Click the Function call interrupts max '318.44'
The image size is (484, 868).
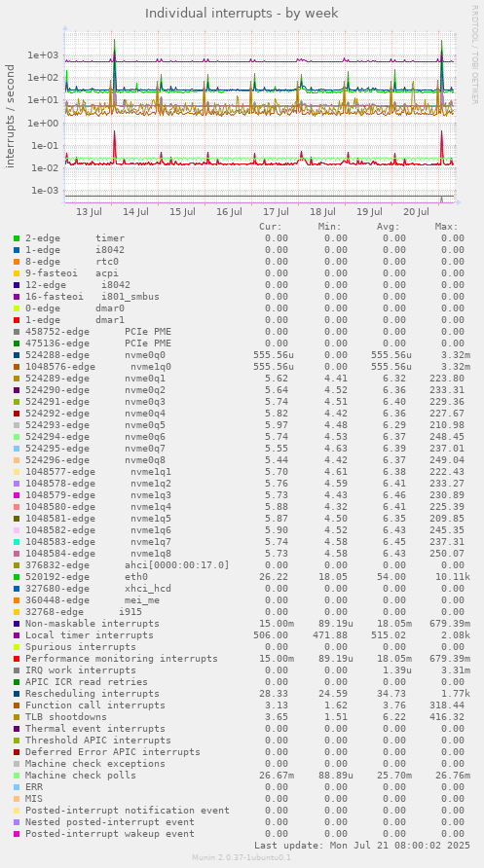[x=446, y=705]
